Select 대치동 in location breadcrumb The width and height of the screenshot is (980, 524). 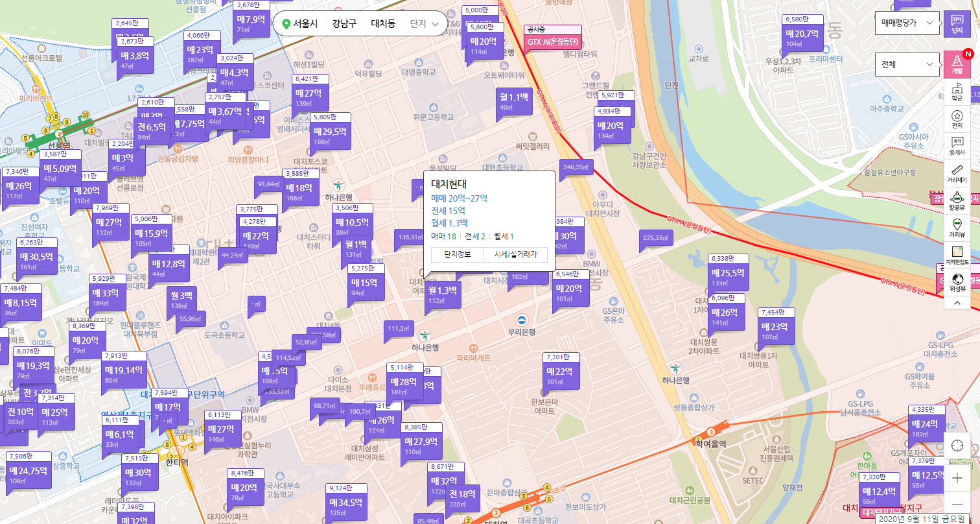click(384, 24)
